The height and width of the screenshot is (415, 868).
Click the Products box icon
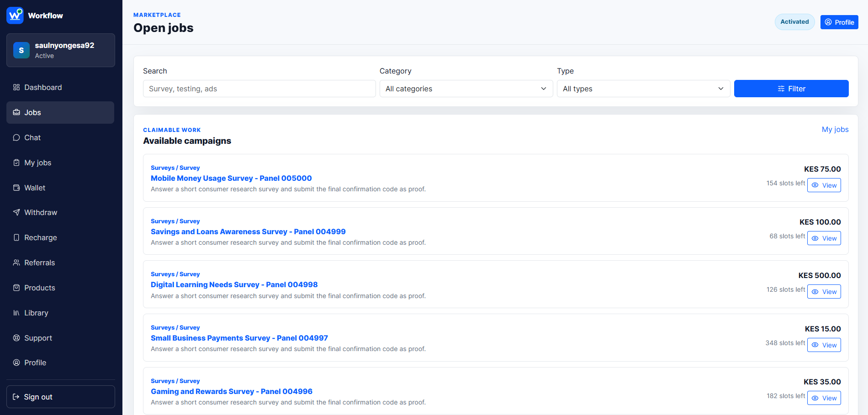[16, 288]
